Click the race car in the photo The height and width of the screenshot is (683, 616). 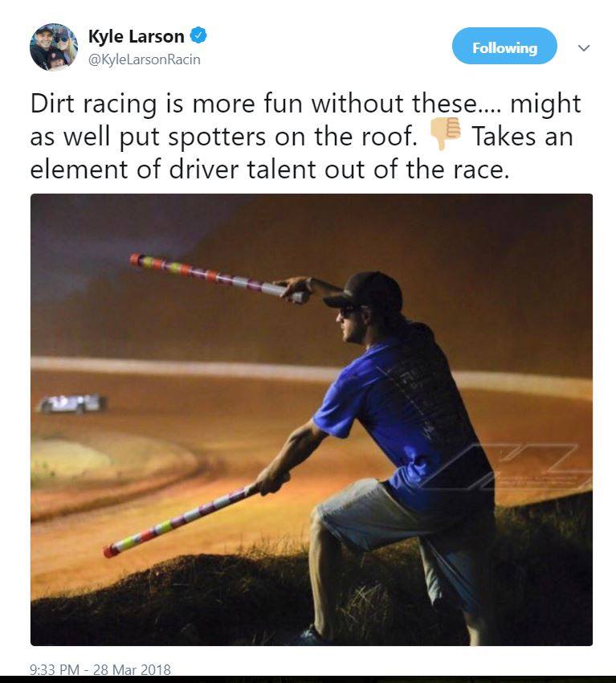[72, 404]
